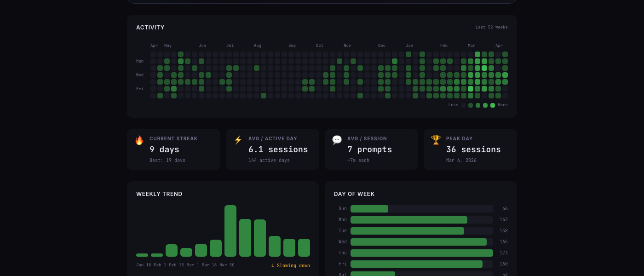Select the tallest bar in the Weekly Trend chart

(x=230, y=231)
